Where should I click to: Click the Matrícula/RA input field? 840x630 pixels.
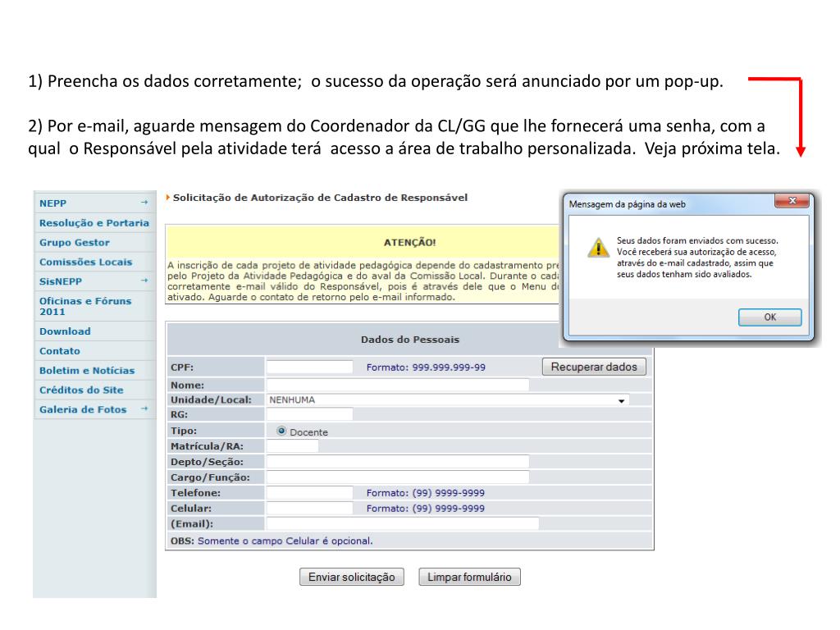pyautogui.click(x=293, y=446)
